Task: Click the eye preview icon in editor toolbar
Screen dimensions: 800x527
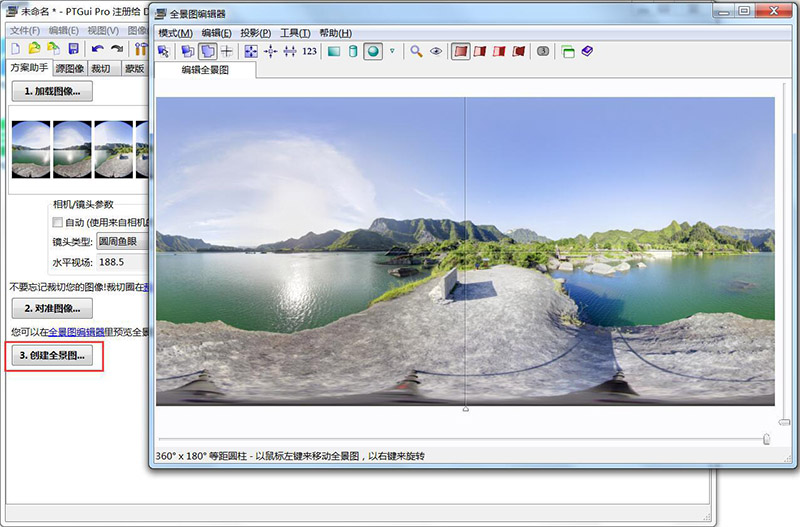Action: [x=436, y=51]
